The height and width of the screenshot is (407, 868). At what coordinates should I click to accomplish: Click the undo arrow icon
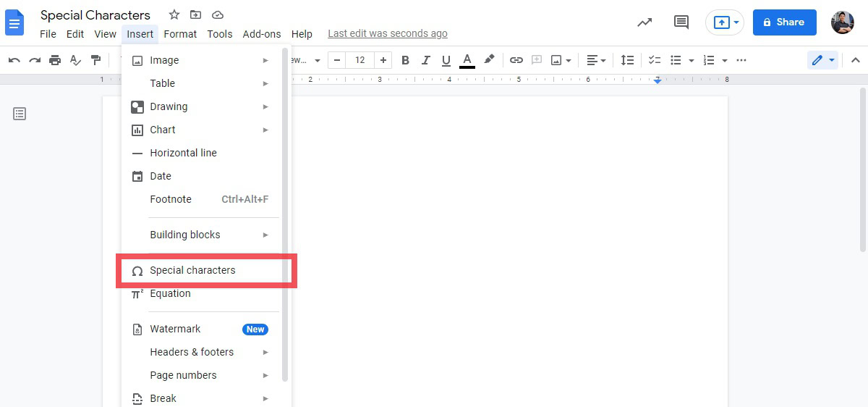[14, 60]
